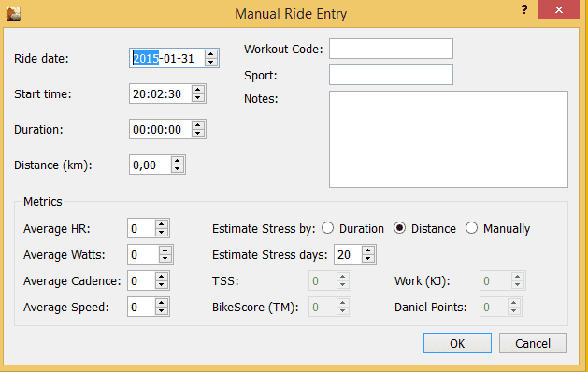Confirm the ride with the OK button
This screenshot has height=372, width=588.
pyautogui.click(x=457, y=343)
